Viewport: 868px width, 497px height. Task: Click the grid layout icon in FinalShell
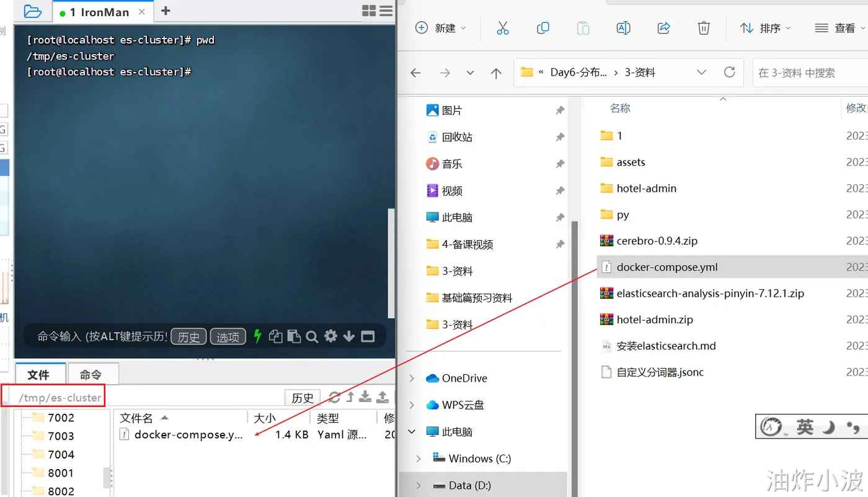369,11
